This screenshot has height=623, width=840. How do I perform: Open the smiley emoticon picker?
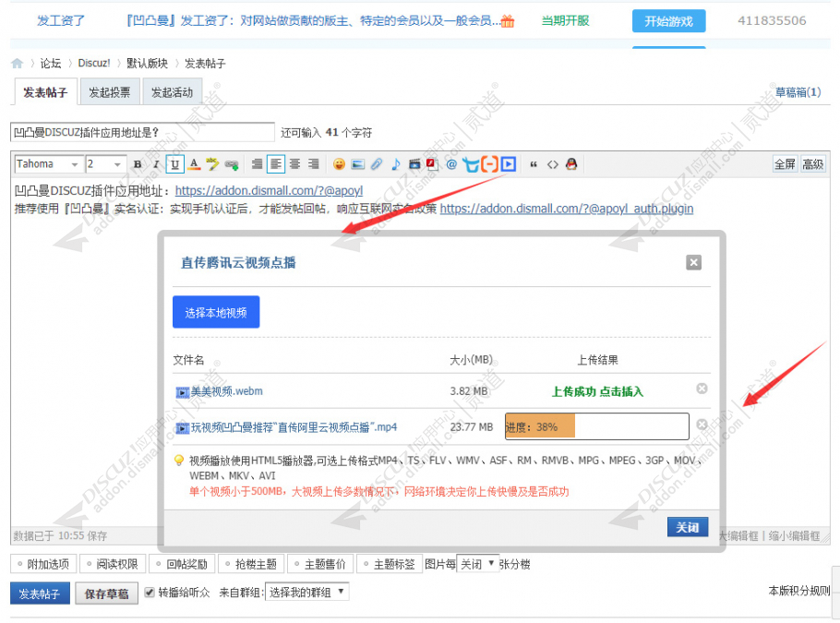pos(339,164)
